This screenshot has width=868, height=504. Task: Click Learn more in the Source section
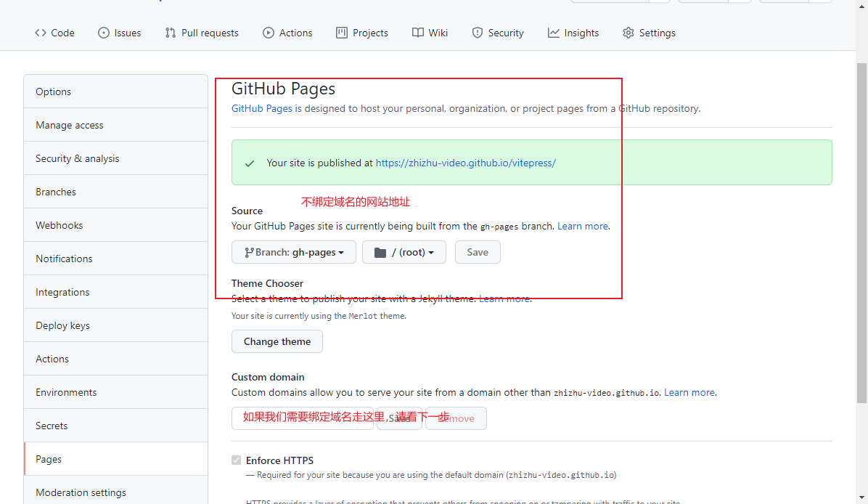pos(582,226)
